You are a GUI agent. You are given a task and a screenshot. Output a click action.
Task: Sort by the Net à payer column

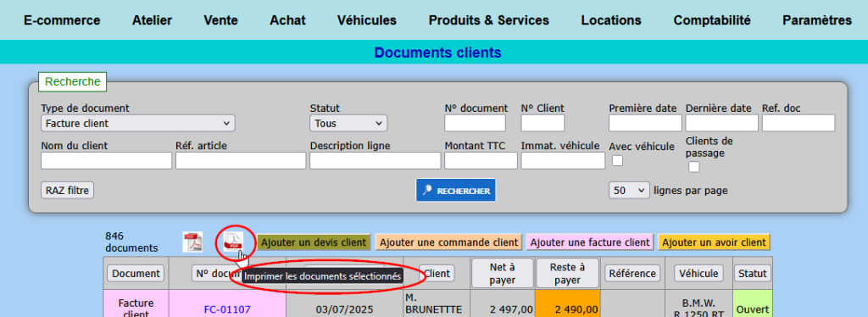coord(503,273)
